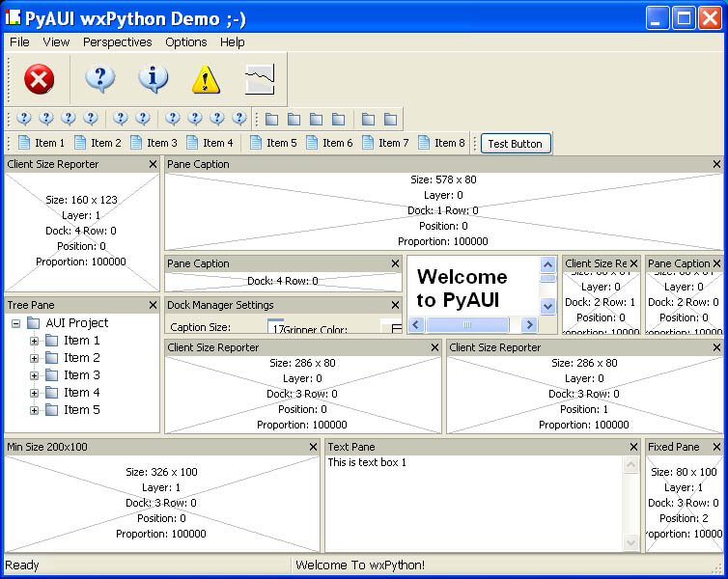Expand Item 3 tree node

35,375
